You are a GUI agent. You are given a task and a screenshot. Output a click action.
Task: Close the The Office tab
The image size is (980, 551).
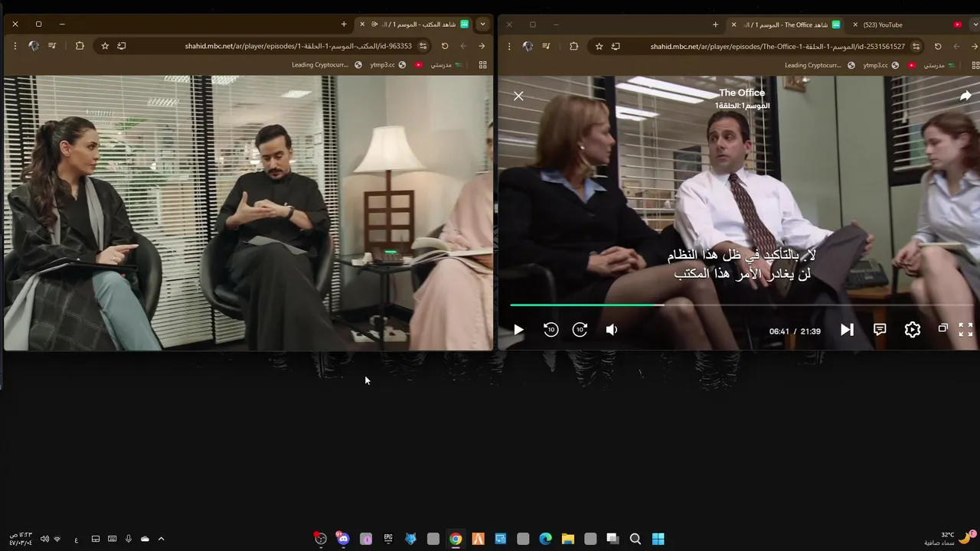point(733,24)
